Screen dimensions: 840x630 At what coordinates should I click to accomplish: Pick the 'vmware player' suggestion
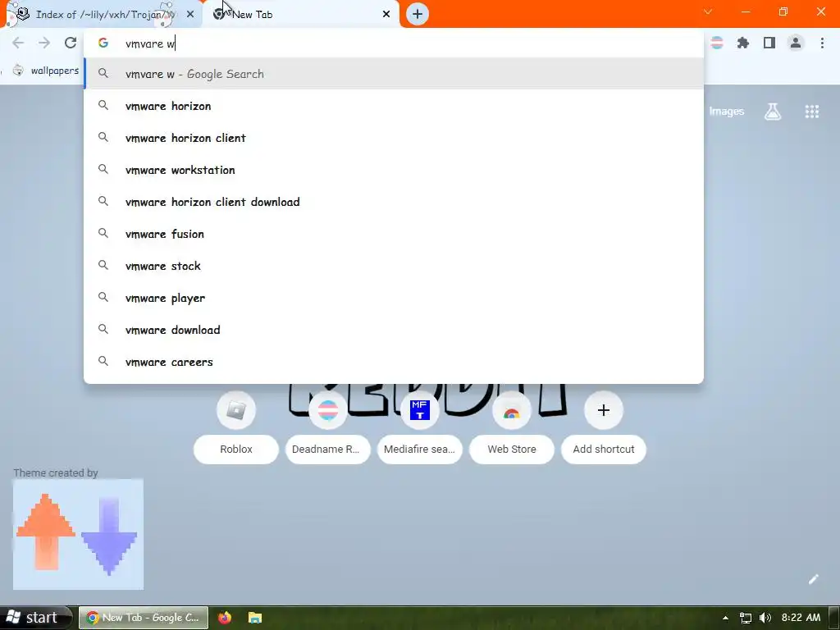(394, 298)
